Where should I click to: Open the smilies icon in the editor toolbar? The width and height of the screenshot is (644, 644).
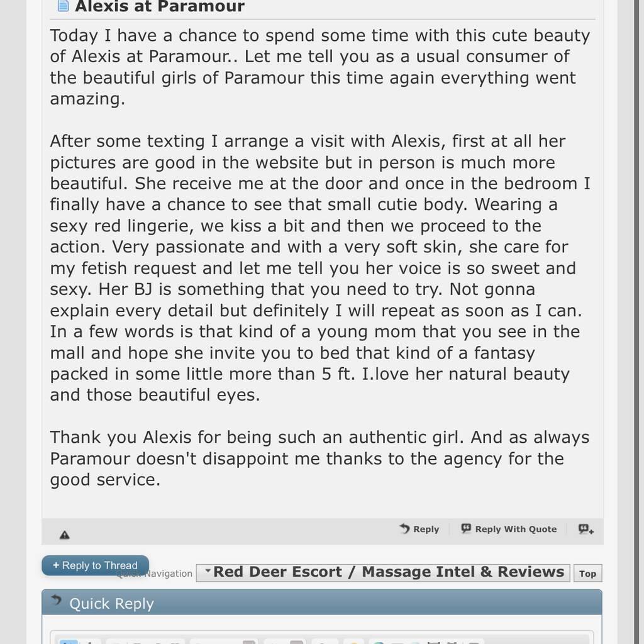354,641
